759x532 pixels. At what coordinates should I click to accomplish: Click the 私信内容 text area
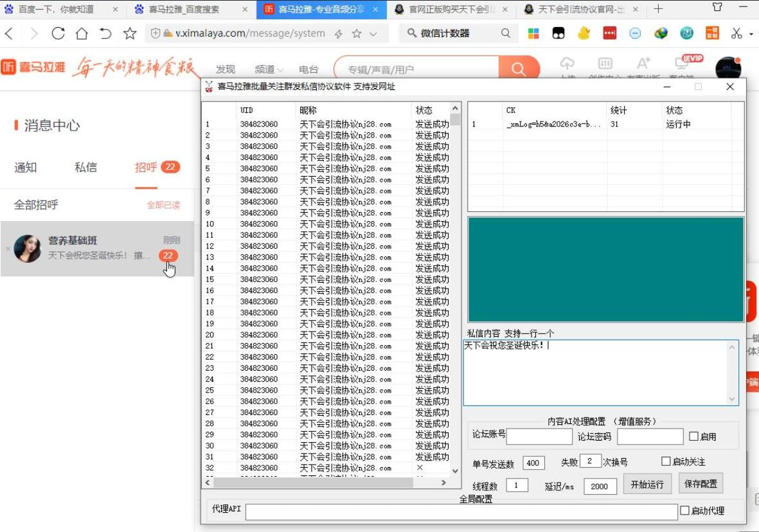[601, 373]
